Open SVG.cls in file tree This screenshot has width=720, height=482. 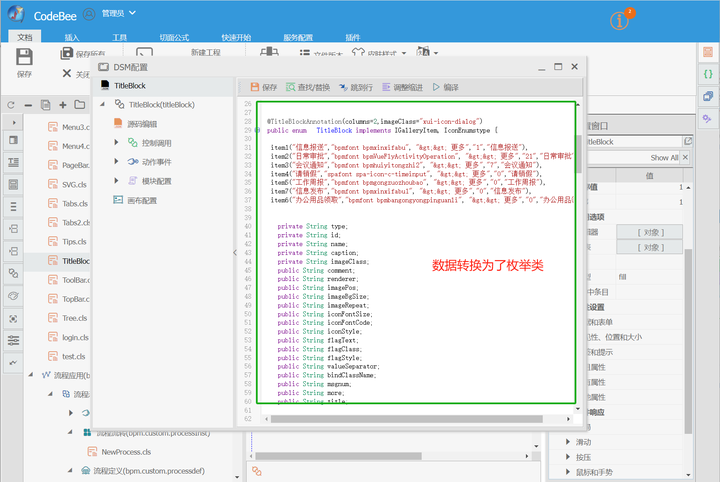click(74, 184)
